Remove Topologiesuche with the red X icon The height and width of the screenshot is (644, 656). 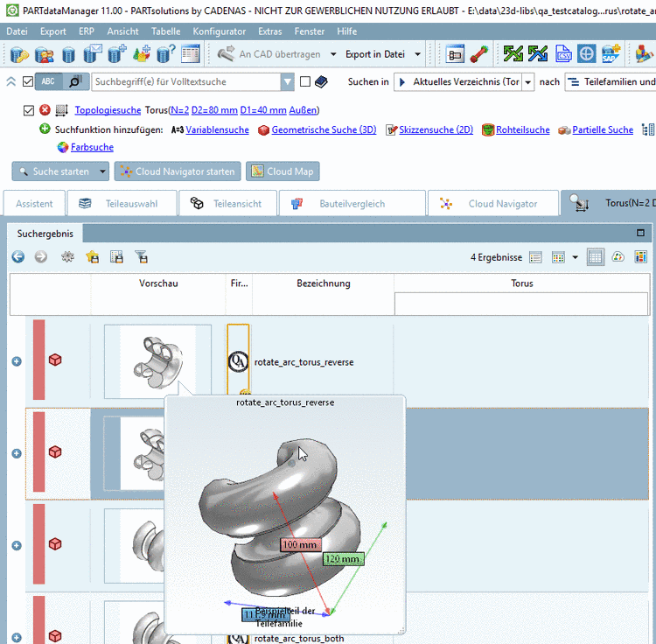[45, 110]
